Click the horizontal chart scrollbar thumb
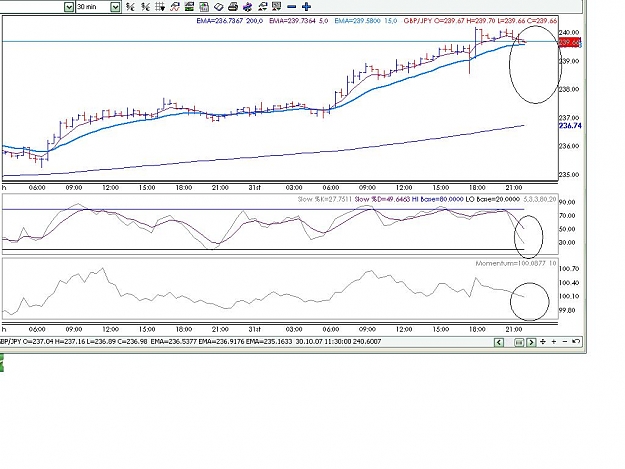The width and height of the screenshot is (625, 469). click(519, 342)
